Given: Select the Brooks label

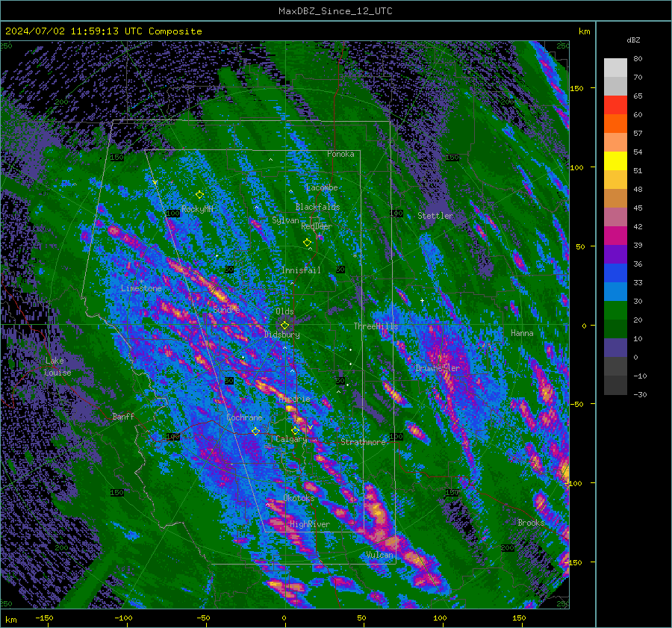Looking at the screenshot, I should [531, 523].
